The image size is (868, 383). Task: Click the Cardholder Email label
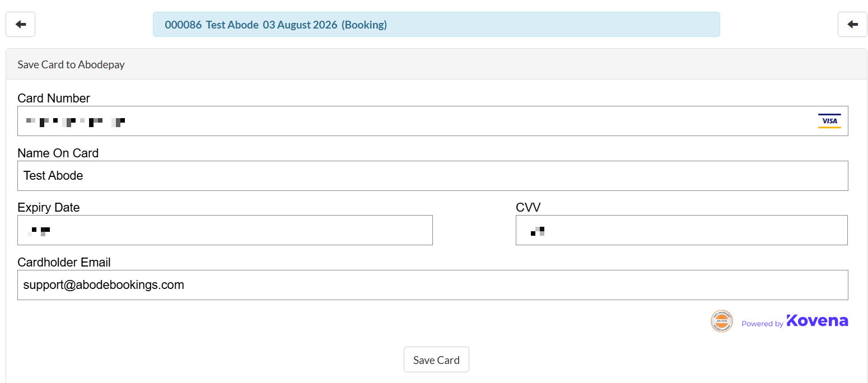point(64,262)
